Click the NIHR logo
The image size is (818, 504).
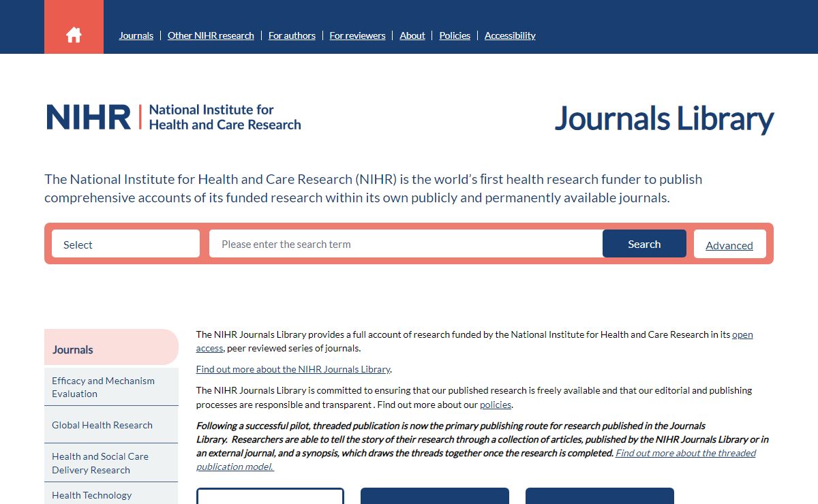pyautogui.click(x=174, y=117)
